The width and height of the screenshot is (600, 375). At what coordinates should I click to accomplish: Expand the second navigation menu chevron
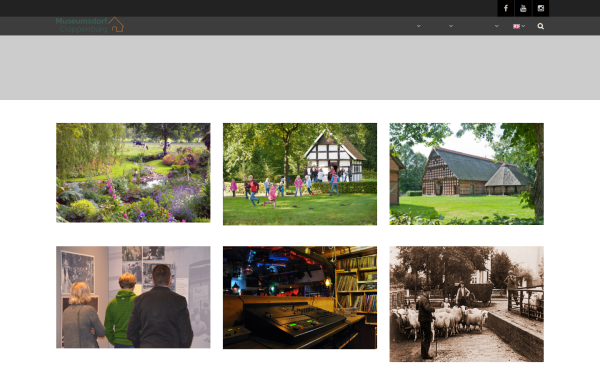pos(451,26)
